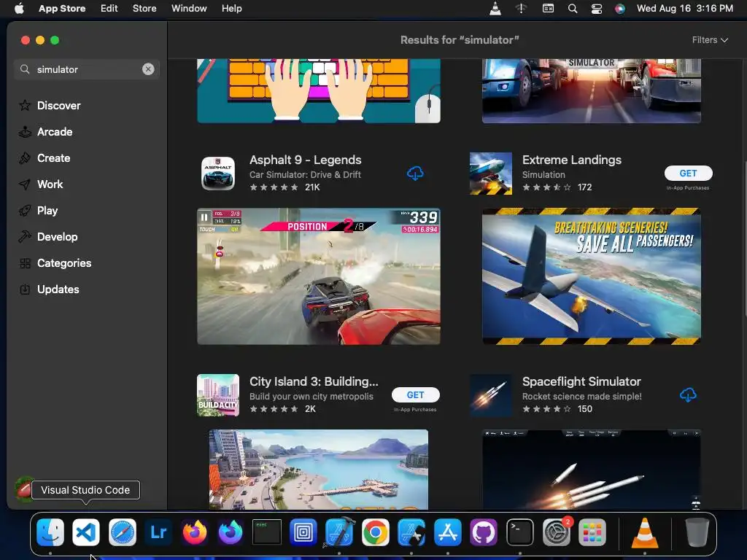Open the account avatar in sidebar
Image resolution: width=747 pixels, height=560 pixels.
23,489
